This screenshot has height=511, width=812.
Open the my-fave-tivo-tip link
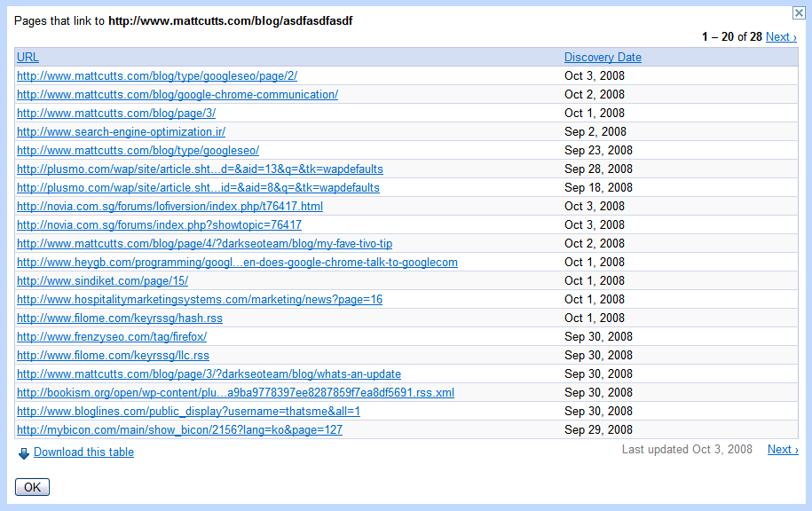205,244
